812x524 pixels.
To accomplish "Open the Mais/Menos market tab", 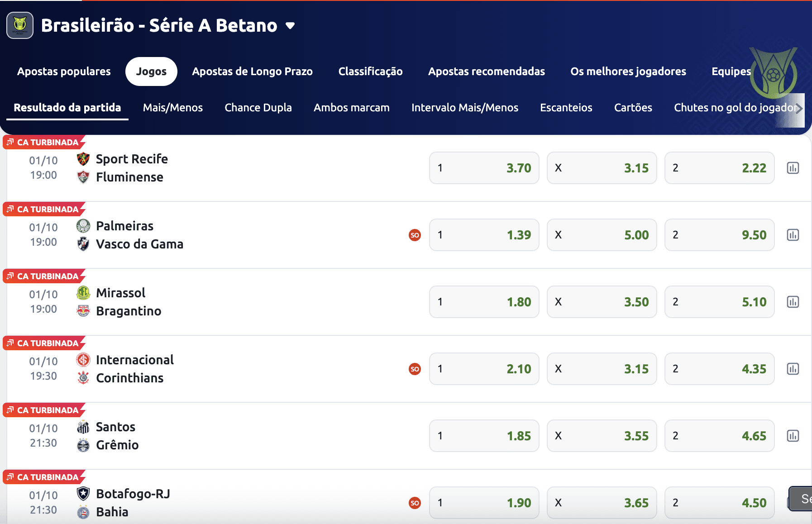I will 172,108.
